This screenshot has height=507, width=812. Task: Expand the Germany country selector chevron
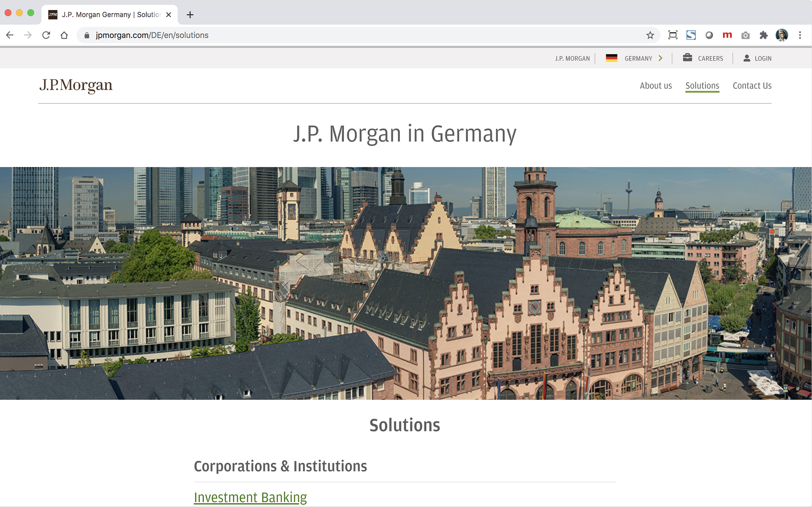[660, 58]
